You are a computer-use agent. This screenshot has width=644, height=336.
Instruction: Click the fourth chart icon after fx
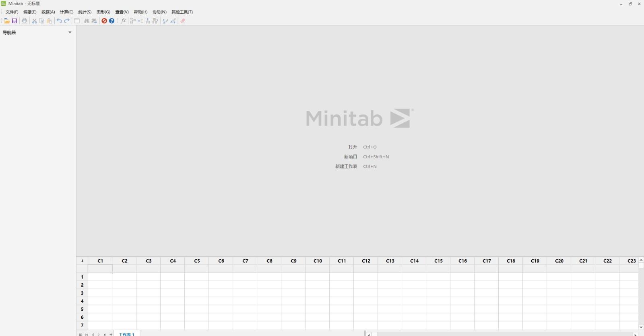pyautogui.click(x=155, y=21)
